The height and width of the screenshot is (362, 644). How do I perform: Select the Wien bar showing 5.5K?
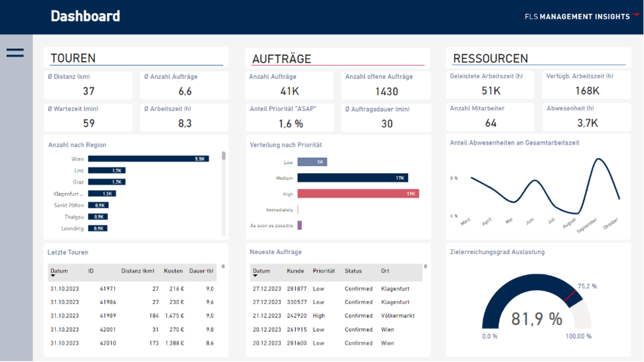click(148, 159)
